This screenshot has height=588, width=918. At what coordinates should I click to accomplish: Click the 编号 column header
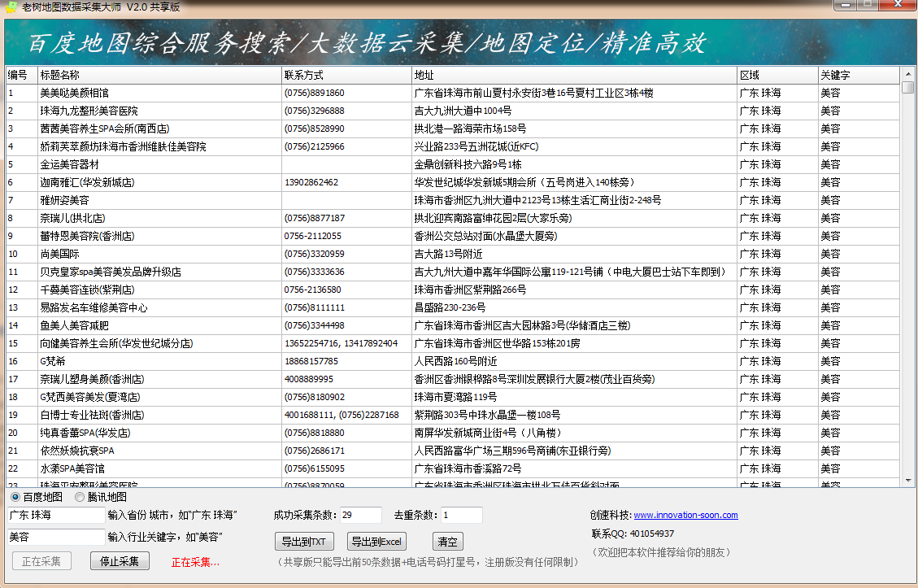tap(22, 75)
